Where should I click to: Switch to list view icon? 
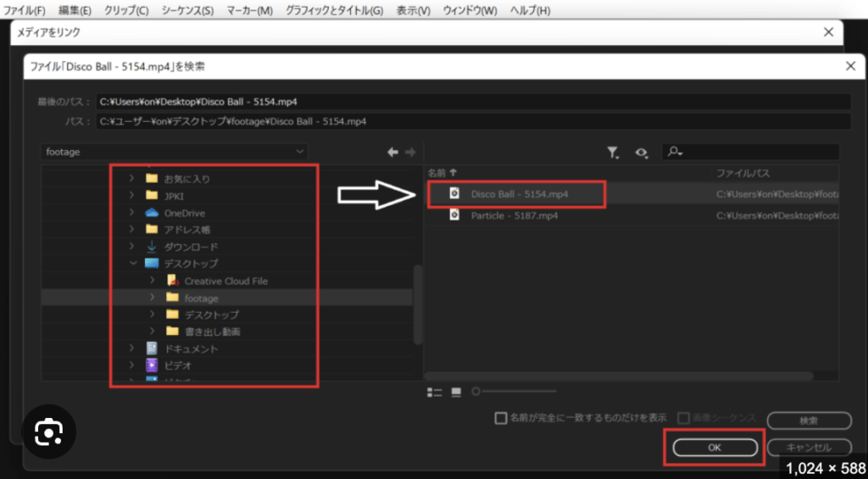click(x=435, y=392)
